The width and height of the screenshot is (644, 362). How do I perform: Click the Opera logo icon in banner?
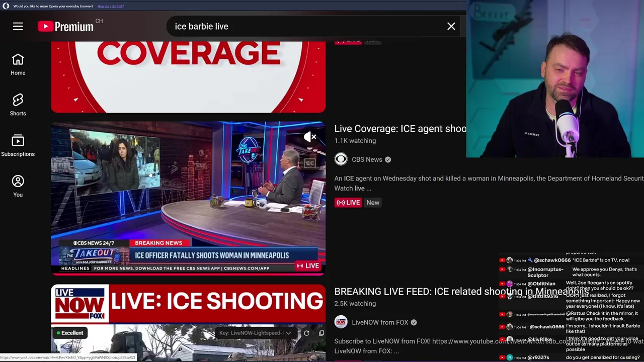pos(6,6)
